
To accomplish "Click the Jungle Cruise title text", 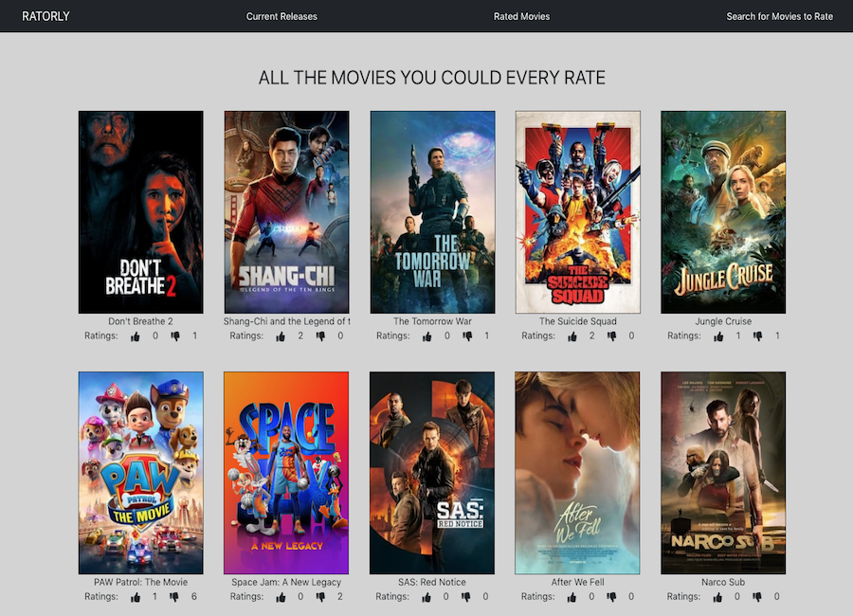I will pyautogui.click(x=723, y=321).
